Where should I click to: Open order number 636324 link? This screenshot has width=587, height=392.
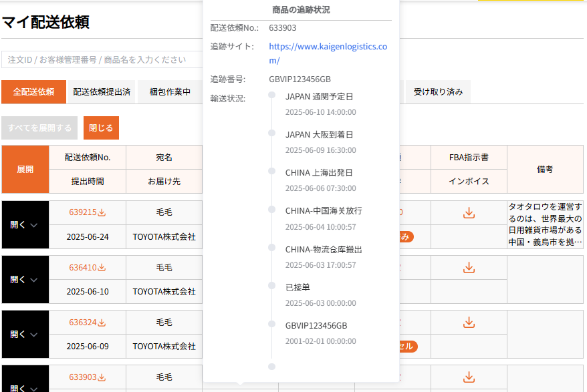83,323
